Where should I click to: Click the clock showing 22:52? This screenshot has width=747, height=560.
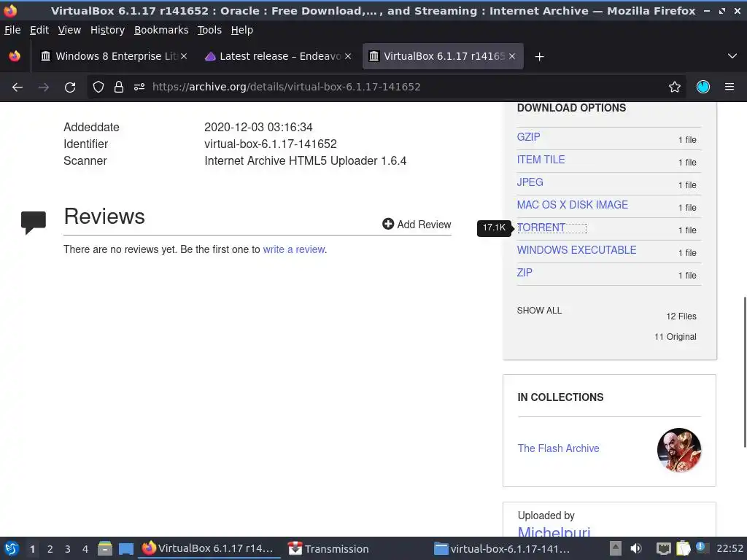tap(729, 549)
